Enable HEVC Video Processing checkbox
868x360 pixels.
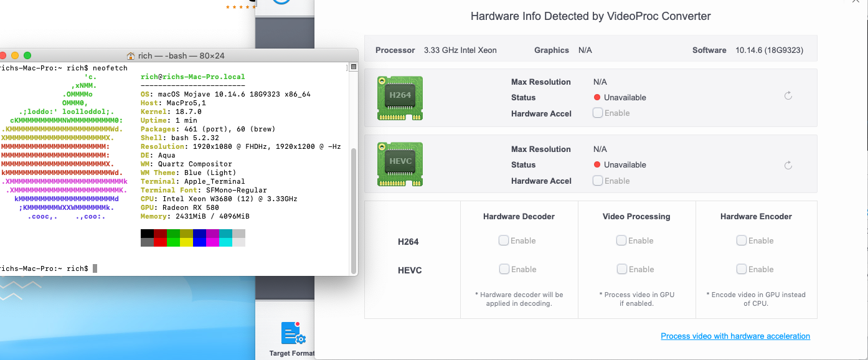[621, 269]
